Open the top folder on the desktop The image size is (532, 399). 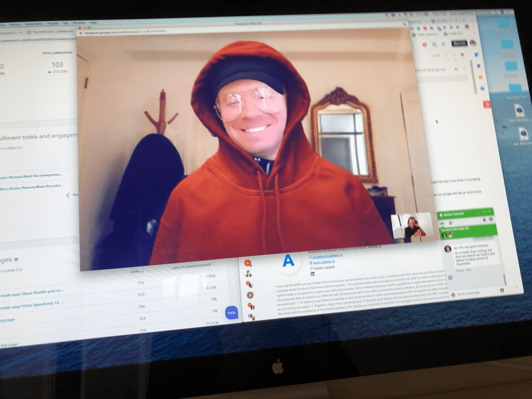[x=504, y=22]
